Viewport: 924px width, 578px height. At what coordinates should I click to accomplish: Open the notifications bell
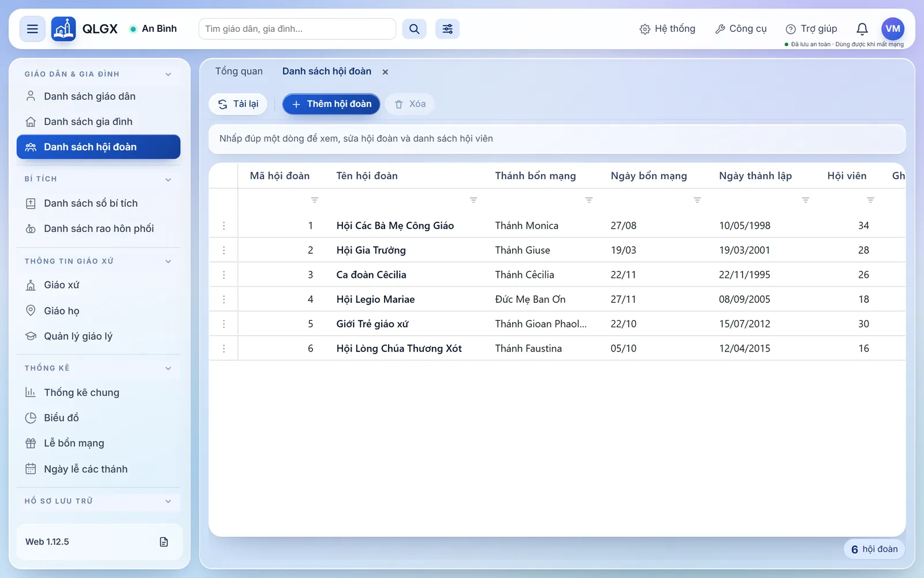[862, 29]
